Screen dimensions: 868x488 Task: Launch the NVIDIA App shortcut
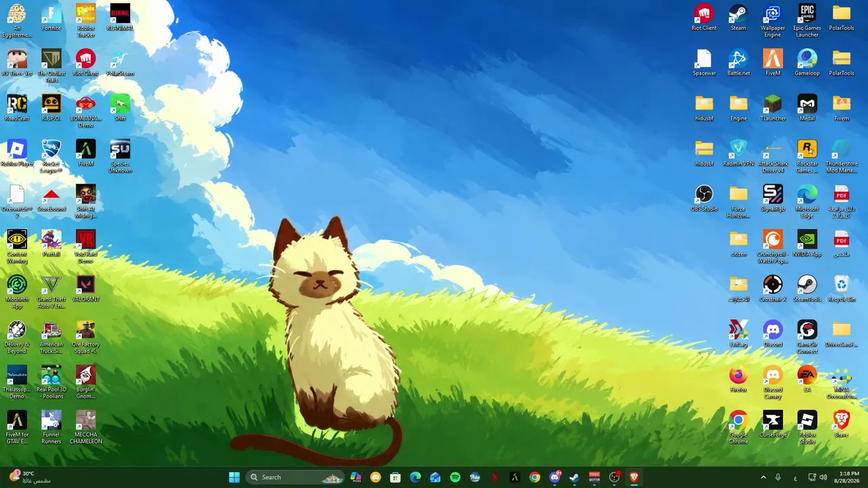coord(807,243)
